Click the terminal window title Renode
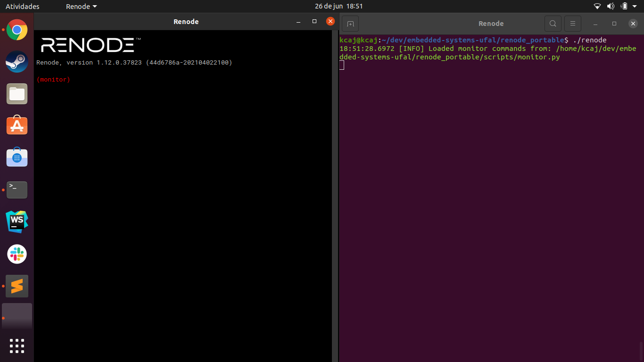The image size is (644, 362). pos(491,24)
